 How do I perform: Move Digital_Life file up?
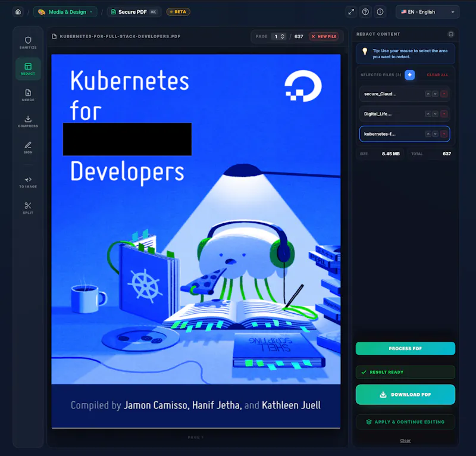[x=428, y=114]
